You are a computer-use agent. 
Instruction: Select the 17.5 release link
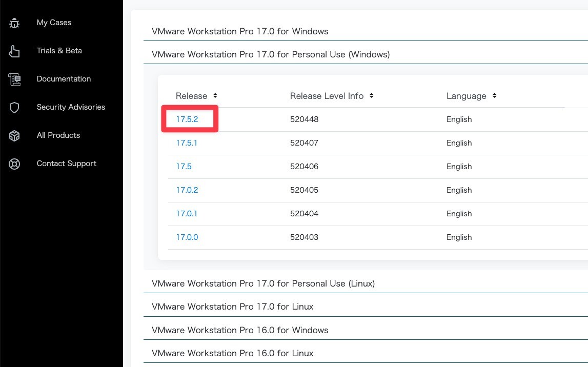point(184,166)
